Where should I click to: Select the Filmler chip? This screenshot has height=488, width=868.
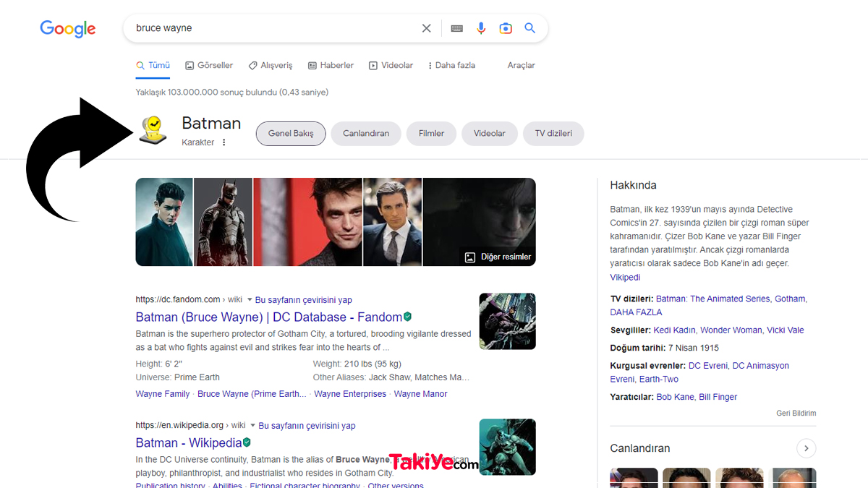tap(431, 134)
